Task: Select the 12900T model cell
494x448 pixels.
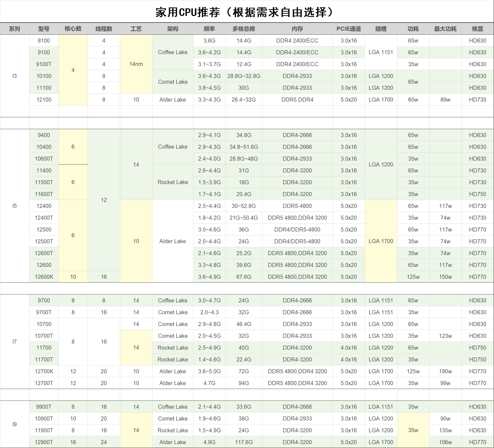Action: (x=44, y=442)
